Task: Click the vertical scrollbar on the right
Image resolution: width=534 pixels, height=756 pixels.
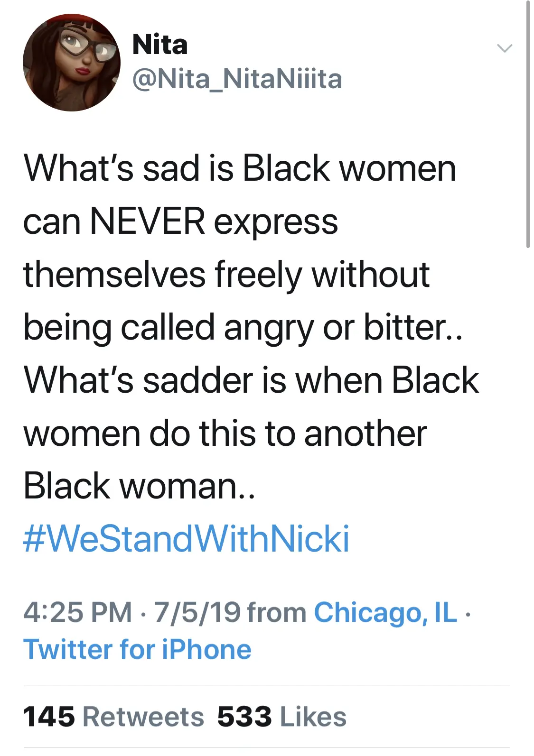Action: 528,123
